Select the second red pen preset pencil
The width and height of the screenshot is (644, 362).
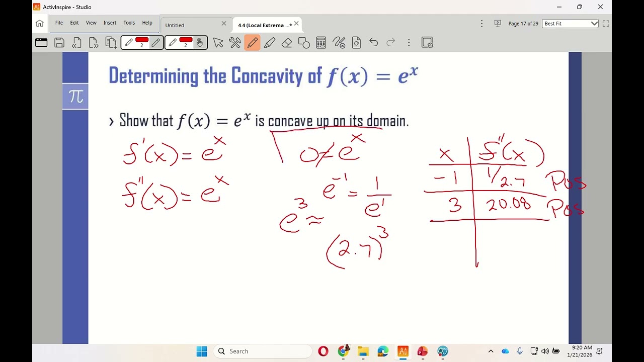(x=173, y=43)
